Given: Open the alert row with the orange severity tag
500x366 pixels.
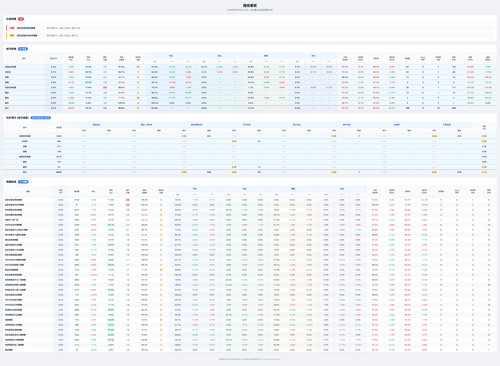Looking at the screenshot, I should pyautogui.click(x=250, y=35).
